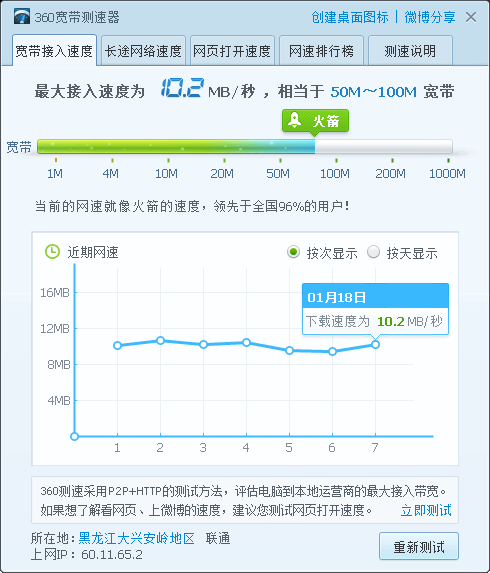Viewport: 490px width, 573px height.
Task: Click chart data point for test 4
Action: pos(246,342)
